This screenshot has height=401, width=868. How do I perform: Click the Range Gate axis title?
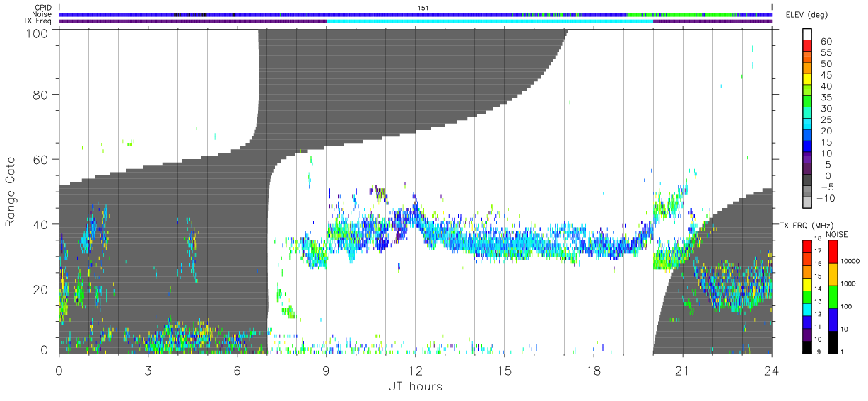tap(11, 192)
